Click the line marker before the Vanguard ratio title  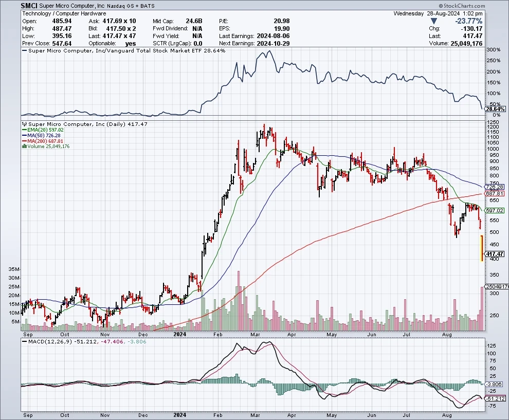pyautogui.click(x=24, y=51)
